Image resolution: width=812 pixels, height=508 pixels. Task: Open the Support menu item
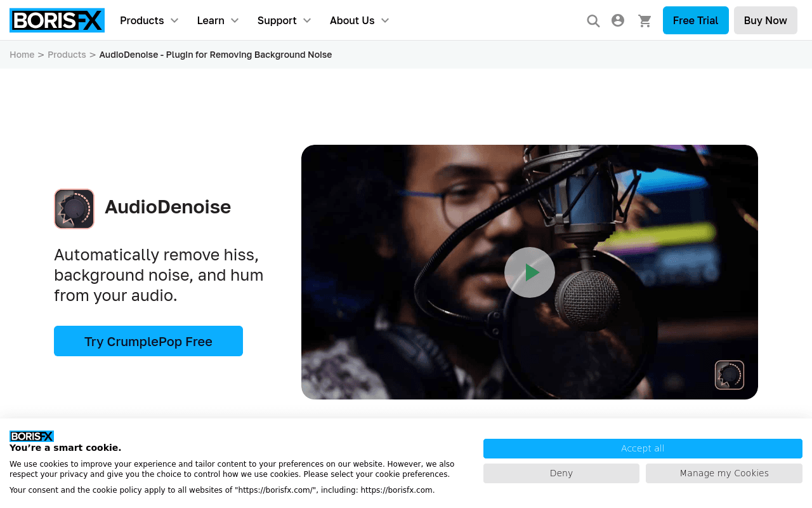[x=277, y=20]
